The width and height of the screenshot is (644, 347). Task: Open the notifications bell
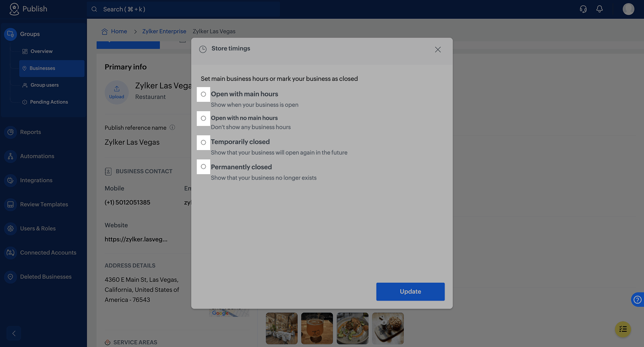tap(600, 9)
